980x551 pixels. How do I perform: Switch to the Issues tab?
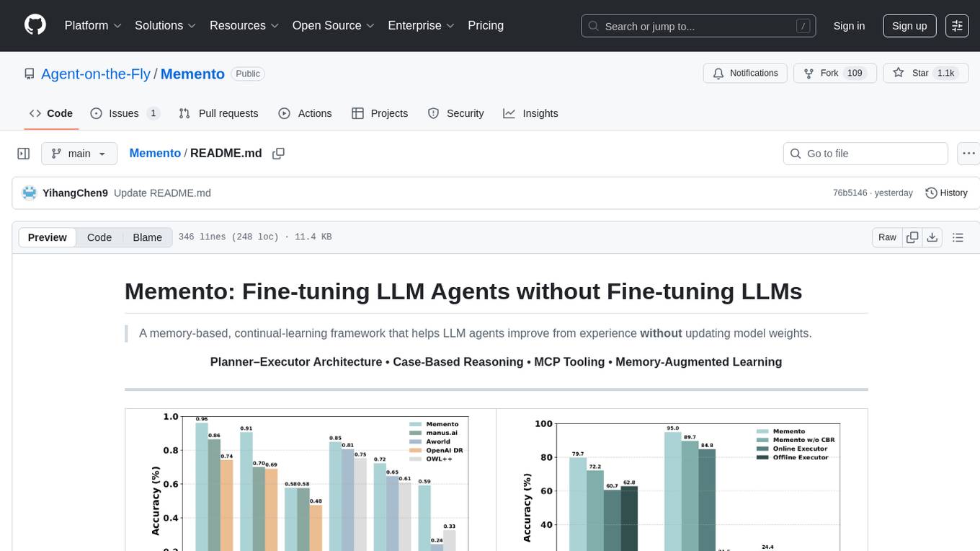[125, 113]
